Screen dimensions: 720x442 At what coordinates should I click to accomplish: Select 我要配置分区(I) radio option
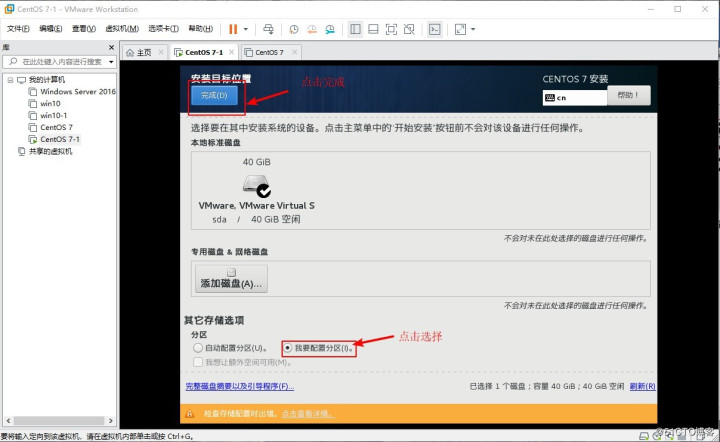tap(288, 348)
